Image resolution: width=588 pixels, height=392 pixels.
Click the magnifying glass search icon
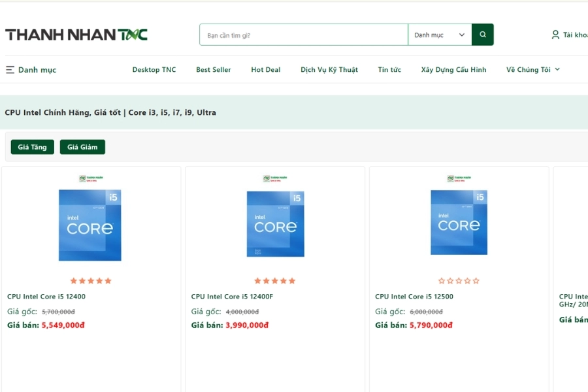pos(482,34)
